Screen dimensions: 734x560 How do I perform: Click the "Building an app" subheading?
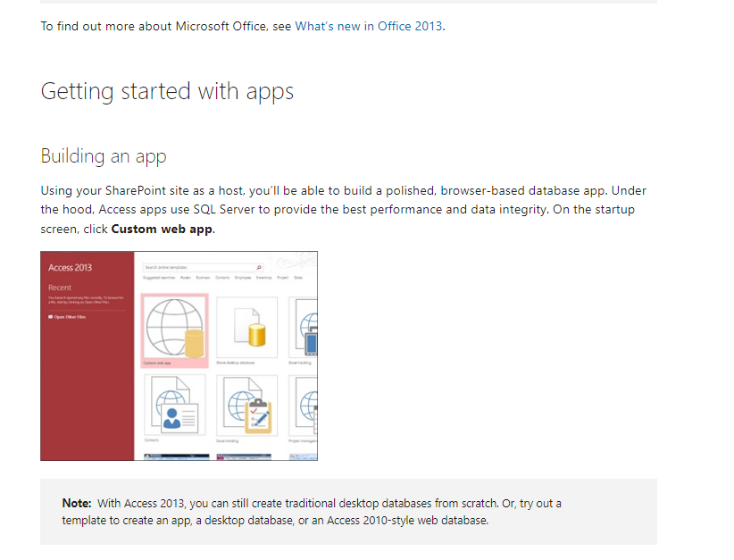point(104,156)
